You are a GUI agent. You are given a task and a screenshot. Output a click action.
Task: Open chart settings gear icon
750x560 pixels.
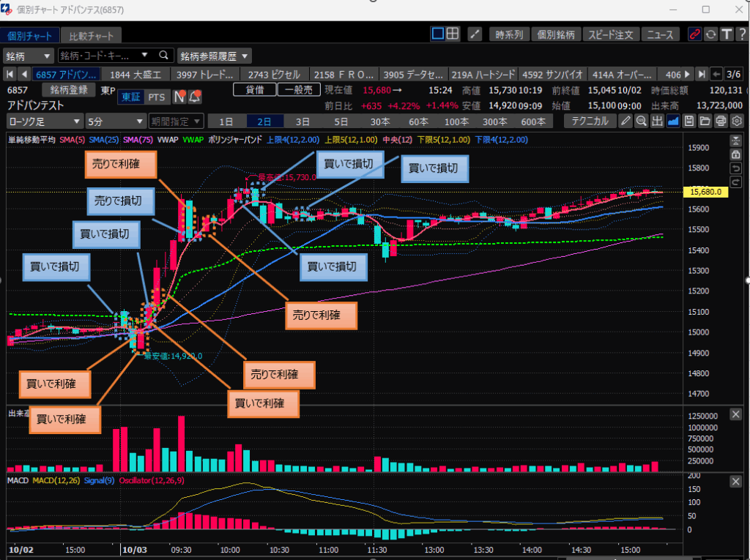click(737, 122)
